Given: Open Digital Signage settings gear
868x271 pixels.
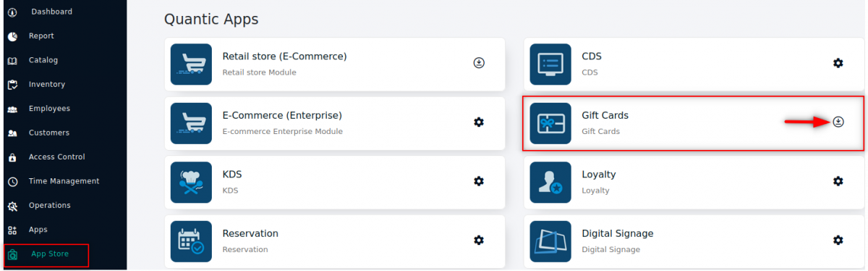Looking at the screenshot, I should click(838, 240).
